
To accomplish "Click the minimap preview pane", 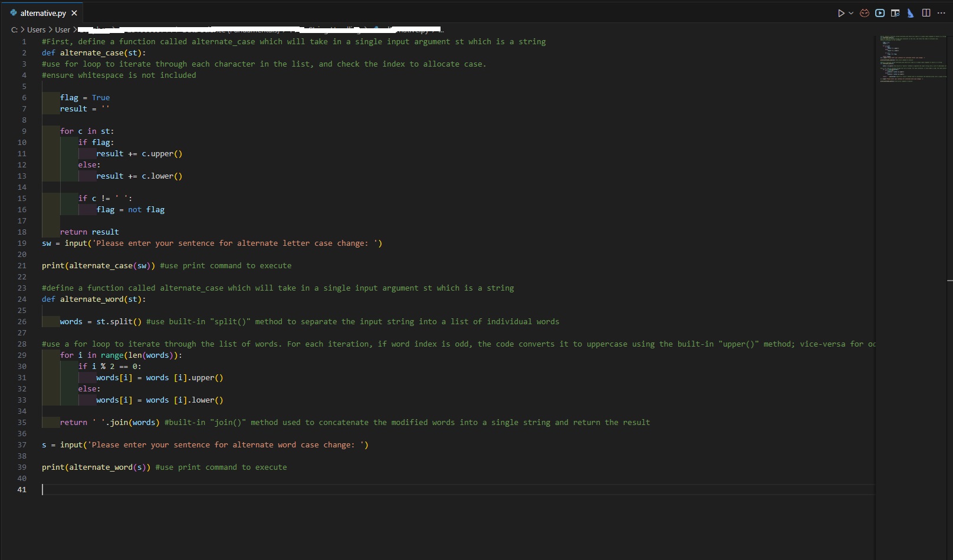I will coord(912,59).
